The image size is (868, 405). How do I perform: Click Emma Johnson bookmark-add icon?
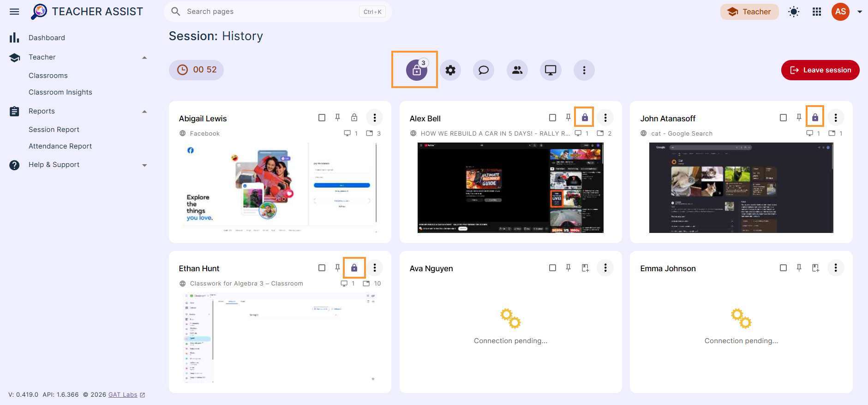(815, 268)
